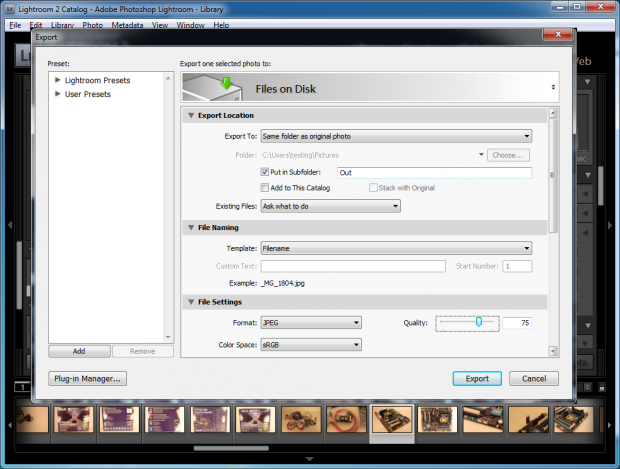Click preset list scroll up arrow
Screen dimensions: 620x469
click(x=168, y=79)
